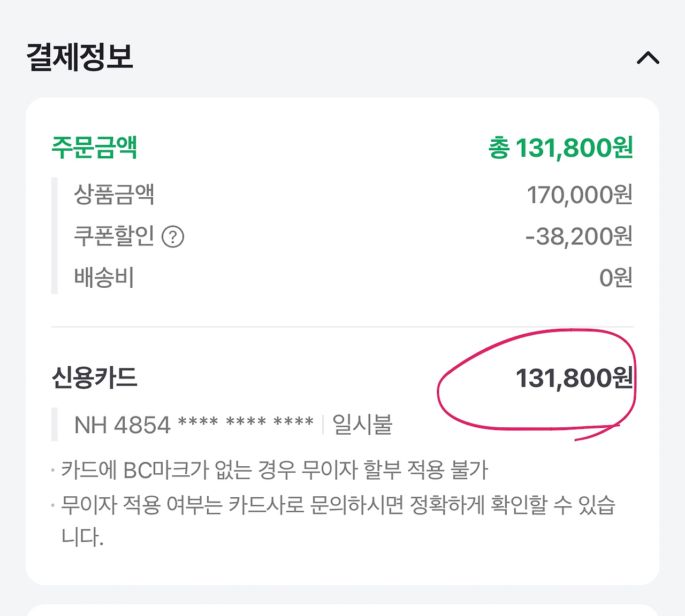
Task: Click the 배송비 row label
Action: click(104, 278)
